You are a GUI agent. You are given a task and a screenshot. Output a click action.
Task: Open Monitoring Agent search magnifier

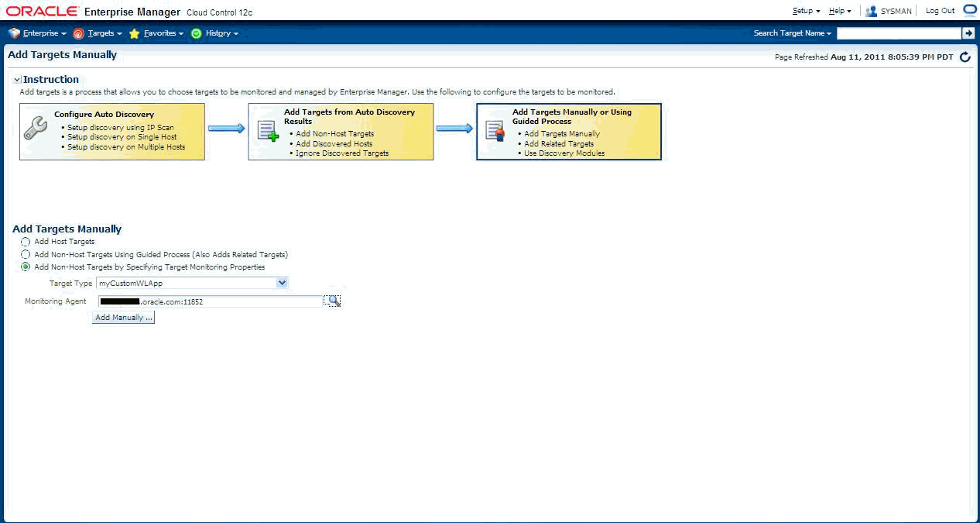tap(333, 301)
